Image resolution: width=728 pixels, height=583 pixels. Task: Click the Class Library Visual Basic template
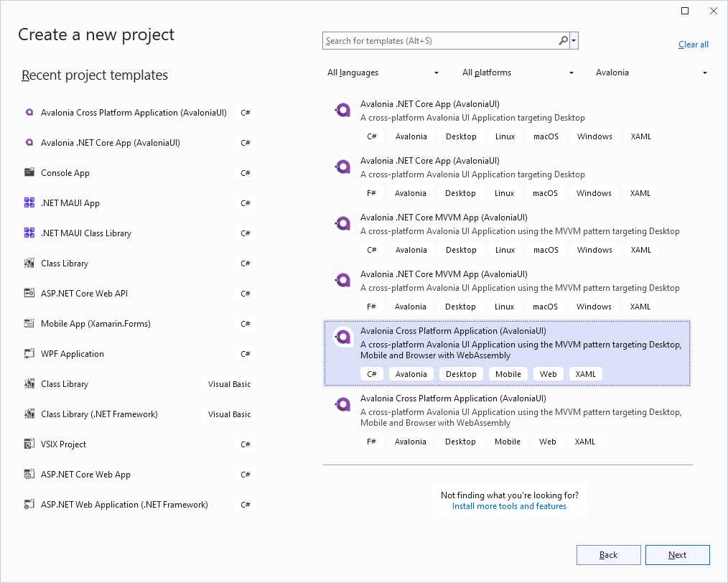click(x=65, y=383)
